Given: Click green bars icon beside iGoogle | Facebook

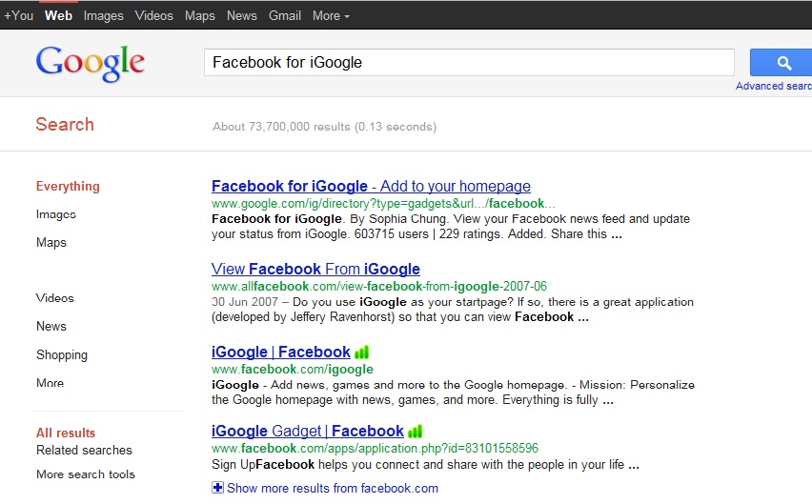Looking at the screenshot, I should 361,353.
